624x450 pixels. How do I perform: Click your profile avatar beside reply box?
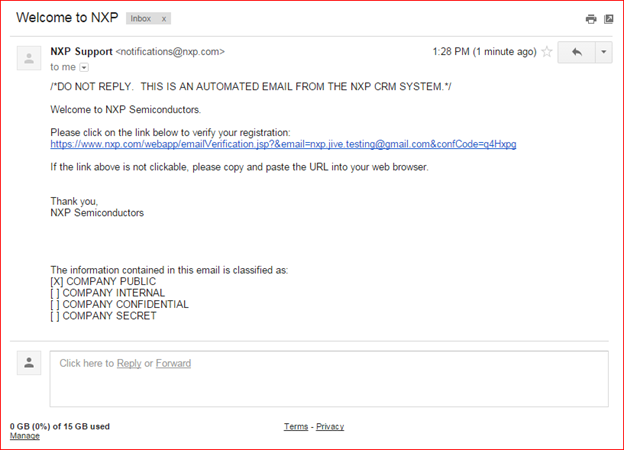(x=29, y=362)
